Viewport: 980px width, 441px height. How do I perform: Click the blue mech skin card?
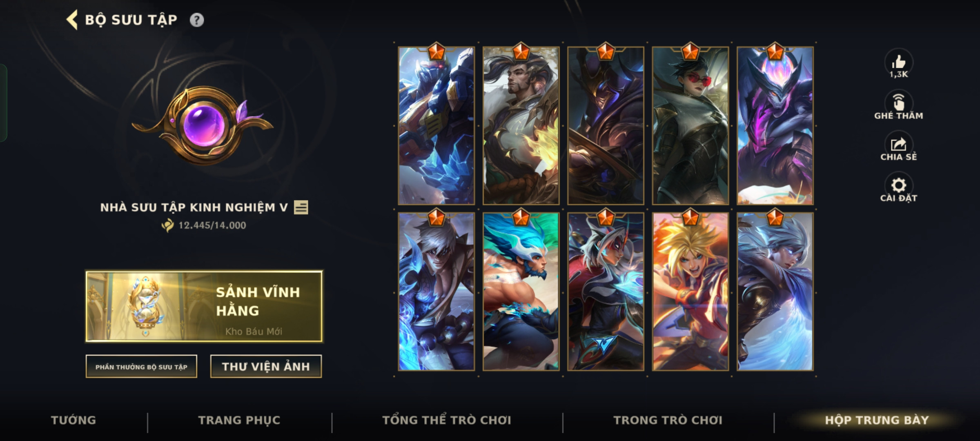(437, 126)
